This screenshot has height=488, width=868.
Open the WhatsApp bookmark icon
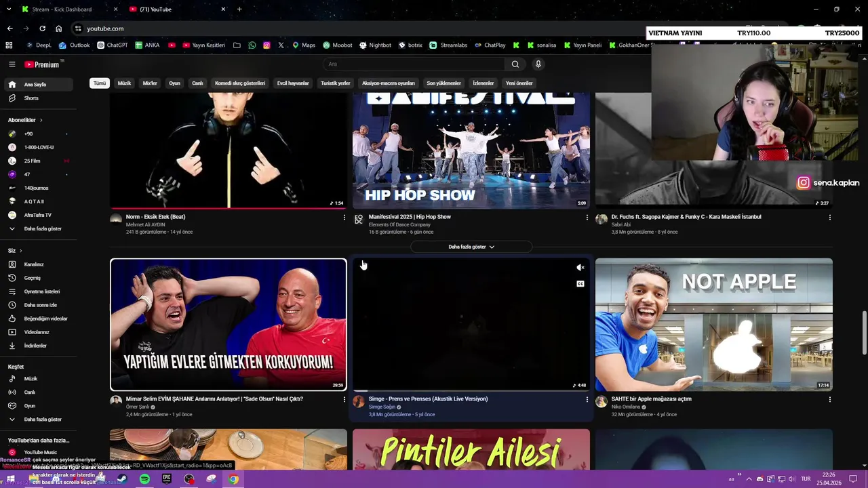[252, 45]
